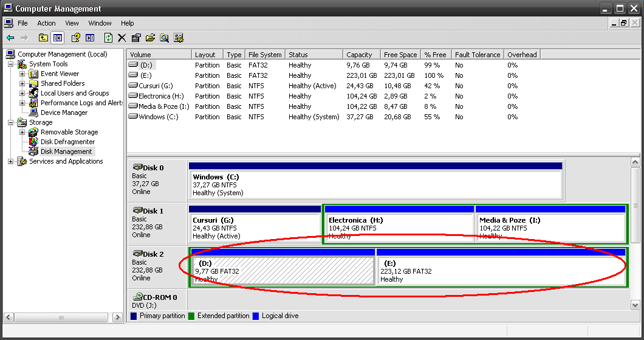Click the Disk Defragmenter tree icon
644x340 pixels.
tap(33, 142)
